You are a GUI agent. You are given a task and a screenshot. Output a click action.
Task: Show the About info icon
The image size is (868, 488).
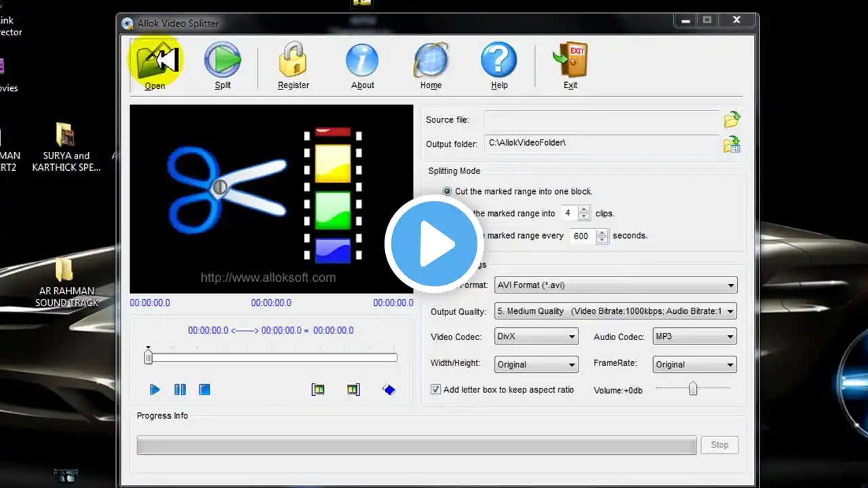(x=362, y=66)
